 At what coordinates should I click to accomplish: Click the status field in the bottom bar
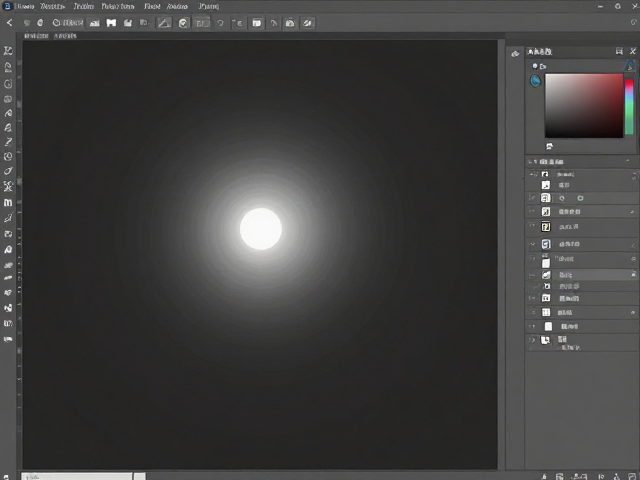77,476
